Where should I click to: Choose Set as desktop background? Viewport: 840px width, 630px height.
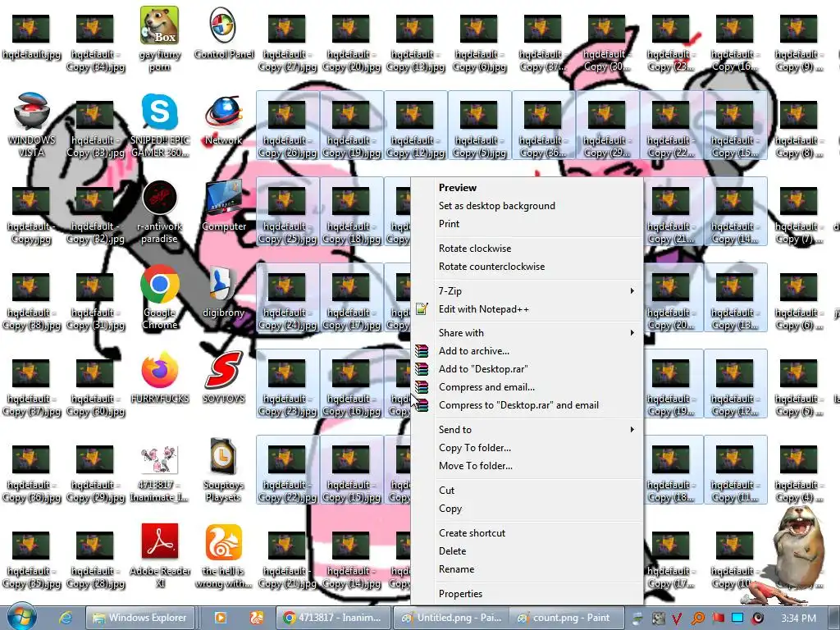click(527, 206)
